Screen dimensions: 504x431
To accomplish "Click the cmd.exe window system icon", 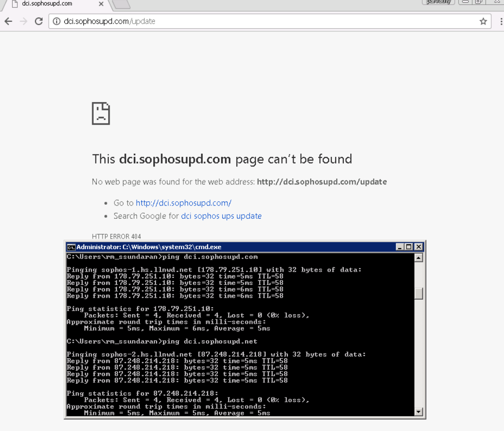I will 71,247.
